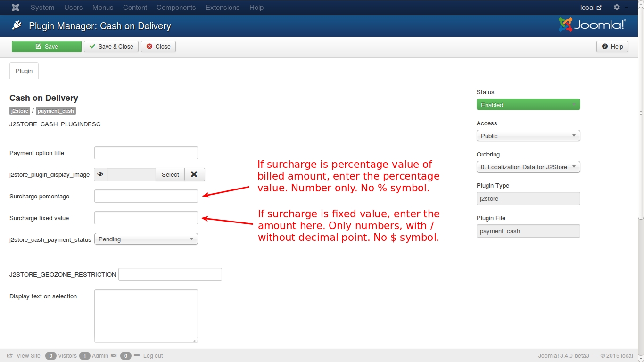Clear selected image with the X button
The image size is (644, 362).
pos(194,174)
